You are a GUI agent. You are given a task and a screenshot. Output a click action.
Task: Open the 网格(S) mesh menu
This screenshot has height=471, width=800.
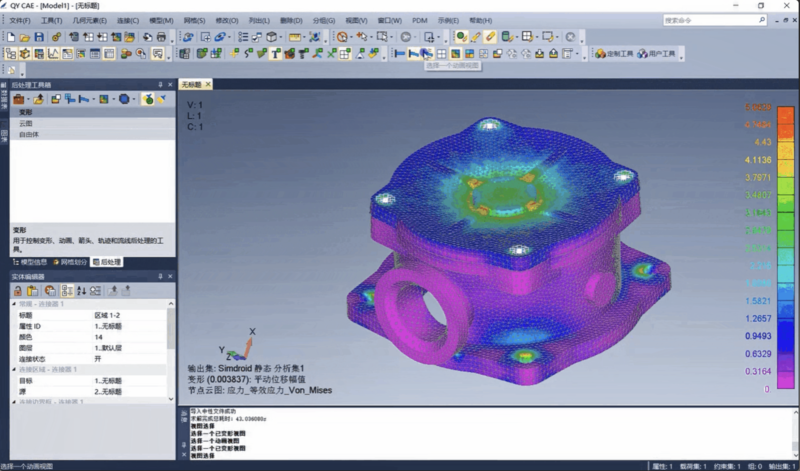tap(195, 20)
